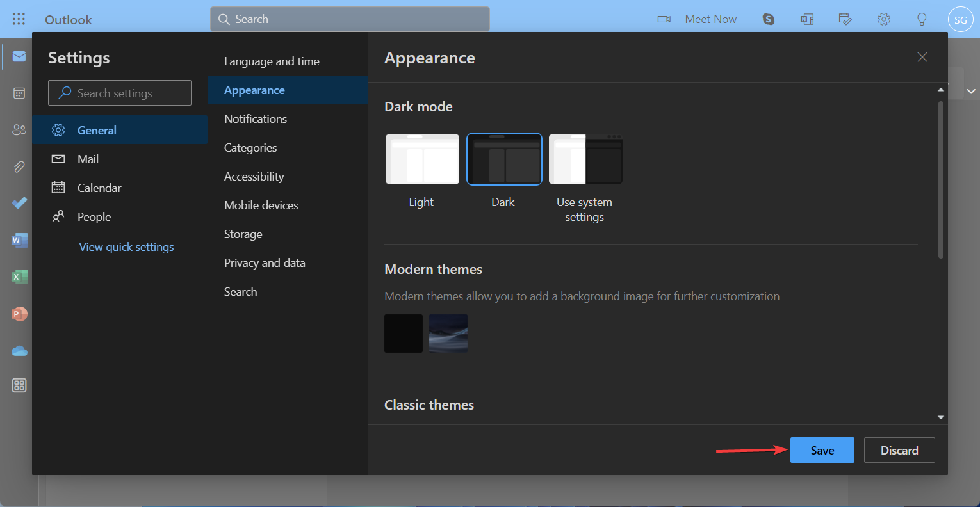Click the To Do checkmark icon
Screen dimensions: 980x507
click(x=19, y=203)
